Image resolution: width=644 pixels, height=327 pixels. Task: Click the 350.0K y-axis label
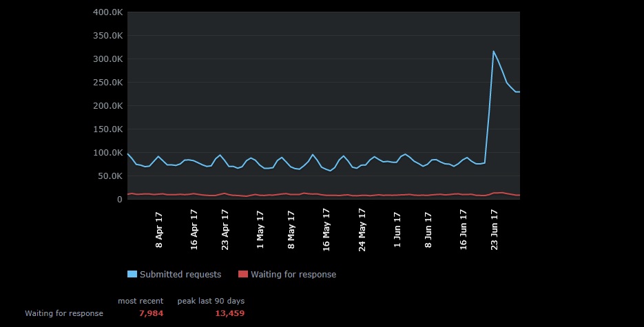(x=107, y=36)
